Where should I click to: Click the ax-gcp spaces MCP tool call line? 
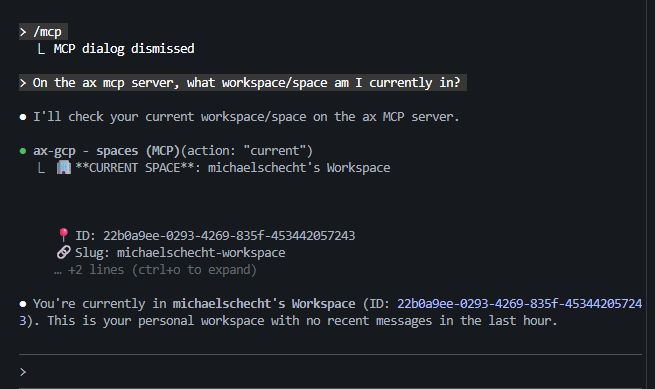pos(173,151)
